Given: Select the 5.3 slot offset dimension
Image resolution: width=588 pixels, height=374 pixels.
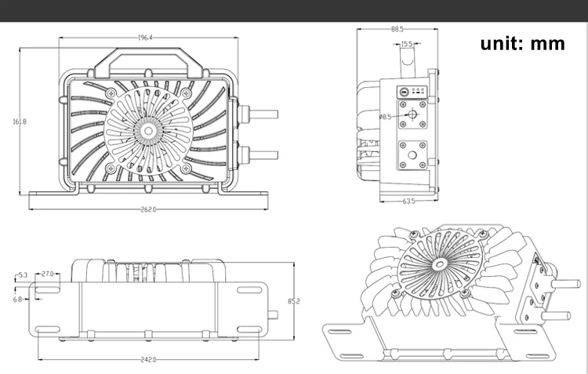Looking at the screenshot, I should click(23, 275).
